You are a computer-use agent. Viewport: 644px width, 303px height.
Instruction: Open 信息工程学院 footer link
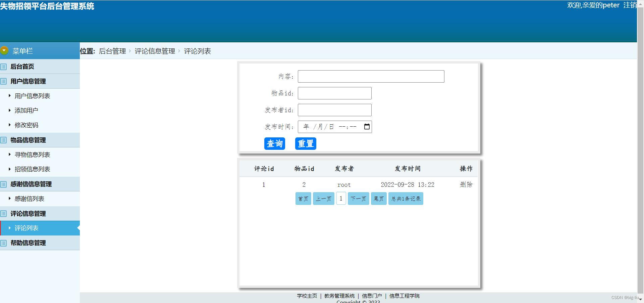coord(405,296)
